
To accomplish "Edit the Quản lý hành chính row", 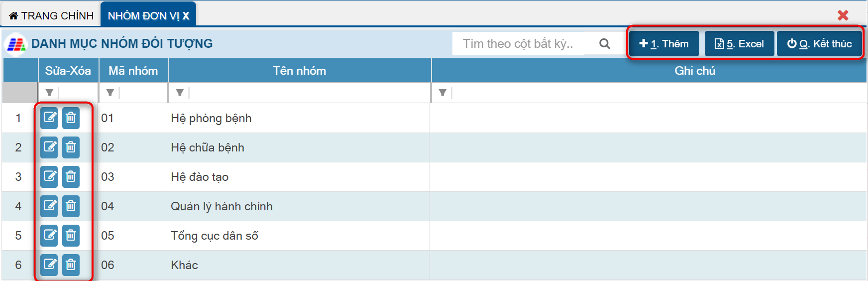I will click(x=49, y=206).
